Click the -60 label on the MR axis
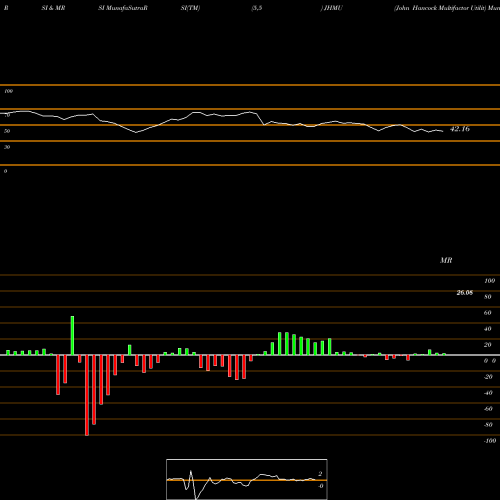This screenshot has height=500, width=500. (x=488, y=409)
